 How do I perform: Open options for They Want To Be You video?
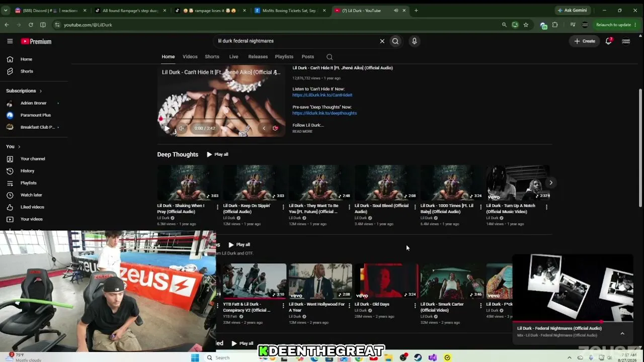[x=349, y=207]
